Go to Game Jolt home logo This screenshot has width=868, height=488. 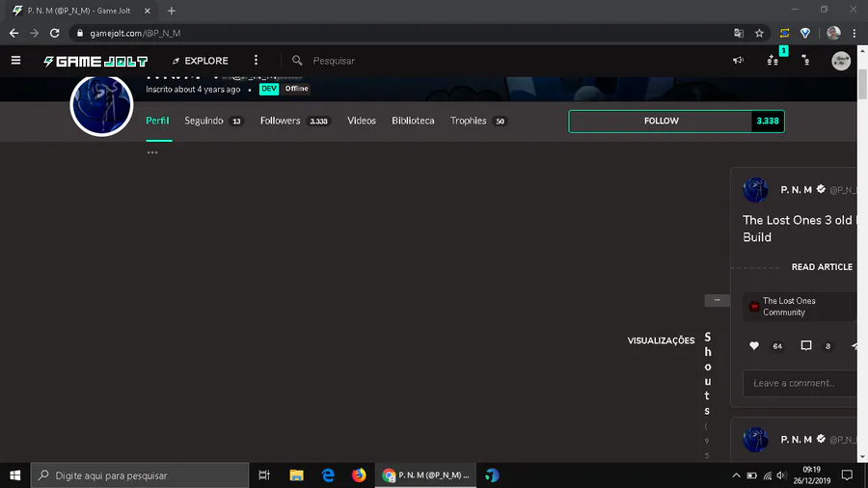click(x=95, y=61)
